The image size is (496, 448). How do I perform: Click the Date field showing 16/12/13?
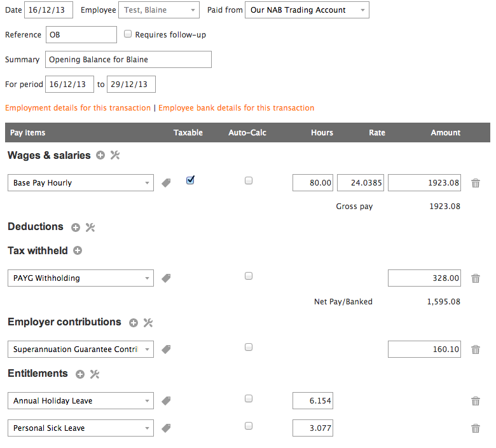click(49, 10)
